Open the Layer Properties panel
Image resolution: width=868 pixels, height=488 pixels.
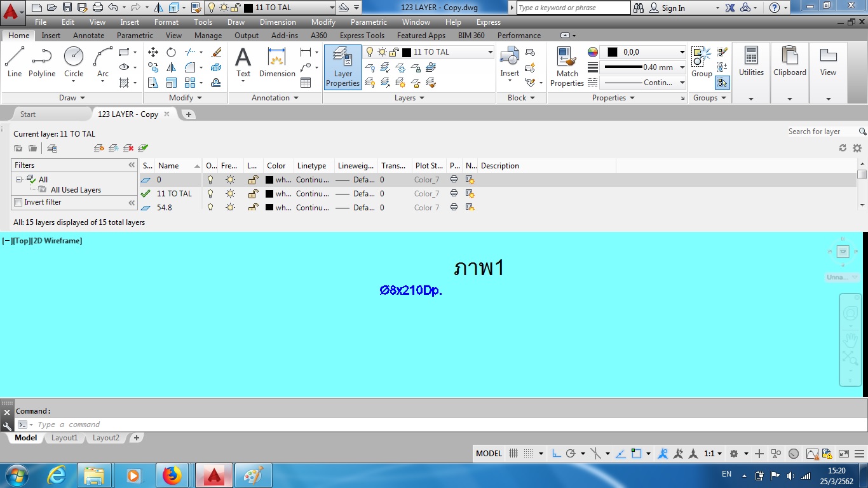click(342, 67)
